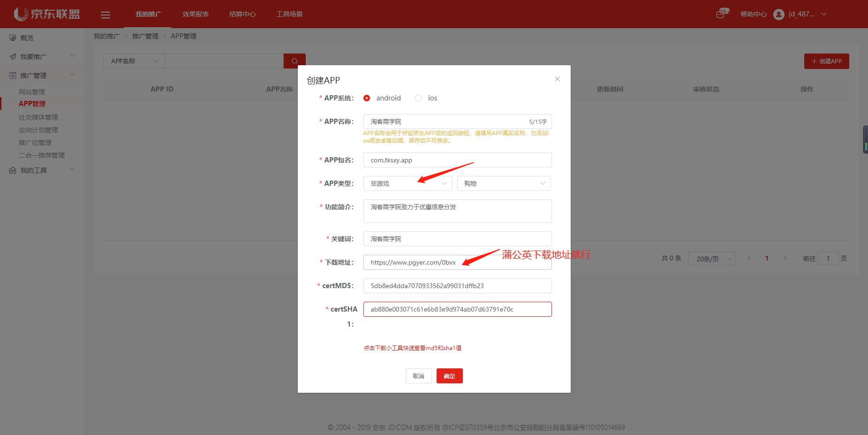Click the md5 and sha1 tool download link
868x435 pixels.
click(x=412, y=348)
